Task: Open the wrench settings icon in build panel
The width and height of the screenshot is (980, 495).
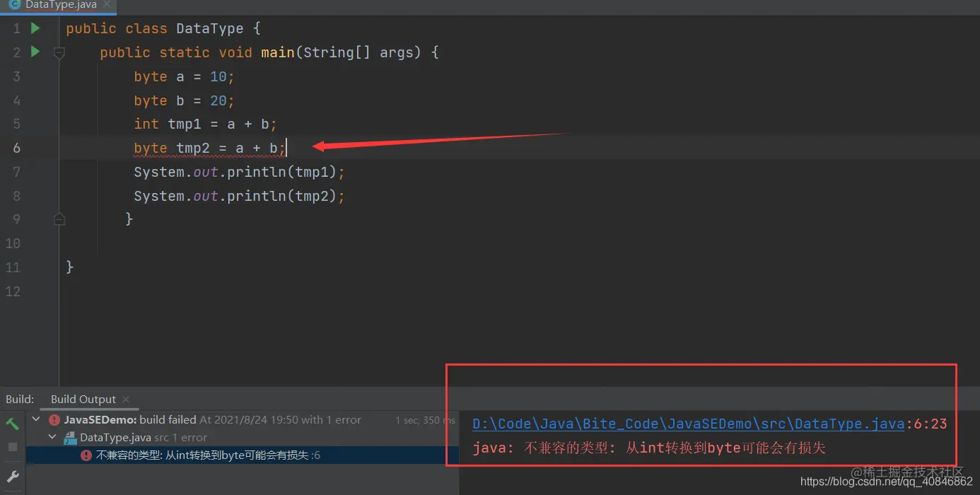Action: (12, 476)
